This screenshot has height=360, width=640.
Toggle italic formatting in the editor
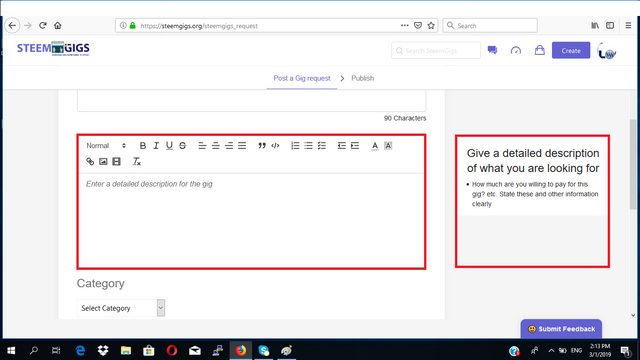point(156,145)
